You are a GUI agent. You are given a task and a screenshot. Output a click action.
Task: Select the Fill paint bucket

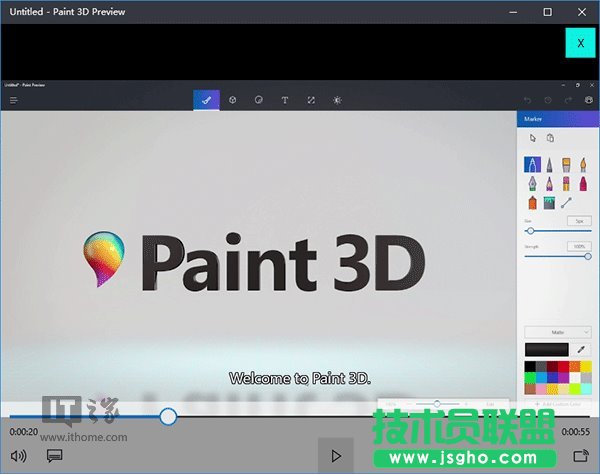pos(549,203)
